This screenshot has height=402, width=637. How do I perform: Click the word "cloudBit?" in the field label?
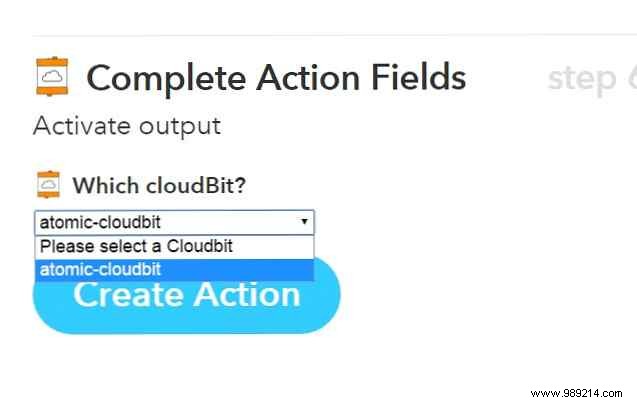coord(195,186)
